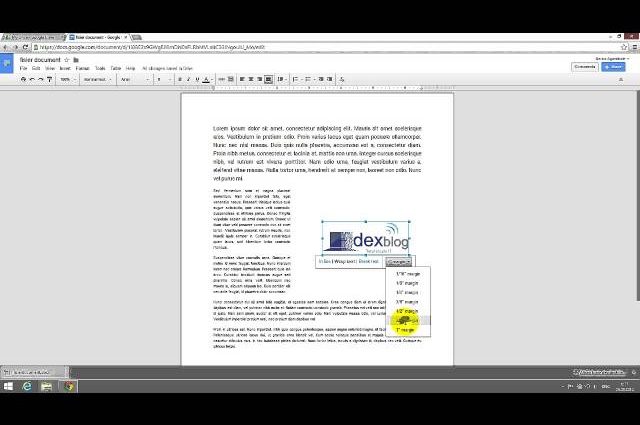Align text right
640x425 pixels.
260,79
